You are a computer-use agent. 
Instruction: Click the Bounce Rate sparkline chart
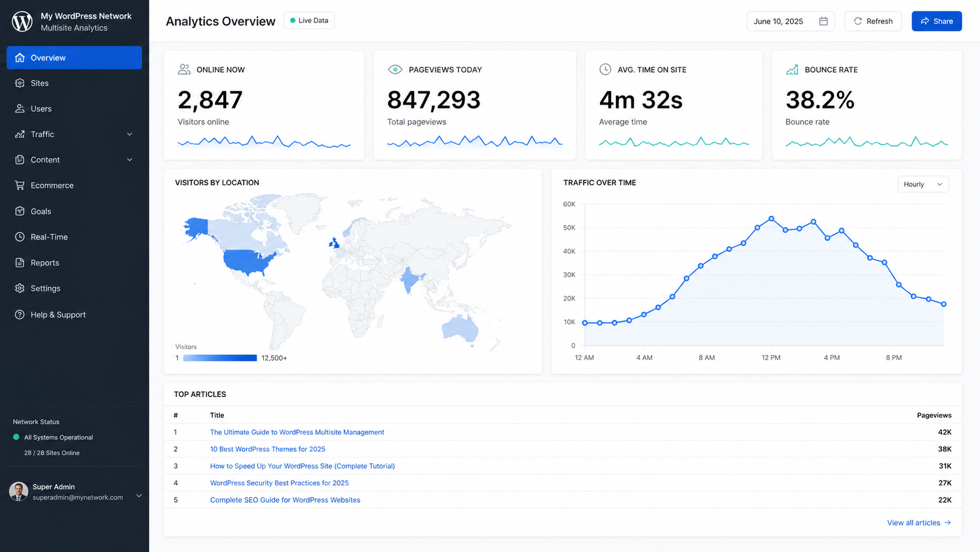[x=866, y=141]
